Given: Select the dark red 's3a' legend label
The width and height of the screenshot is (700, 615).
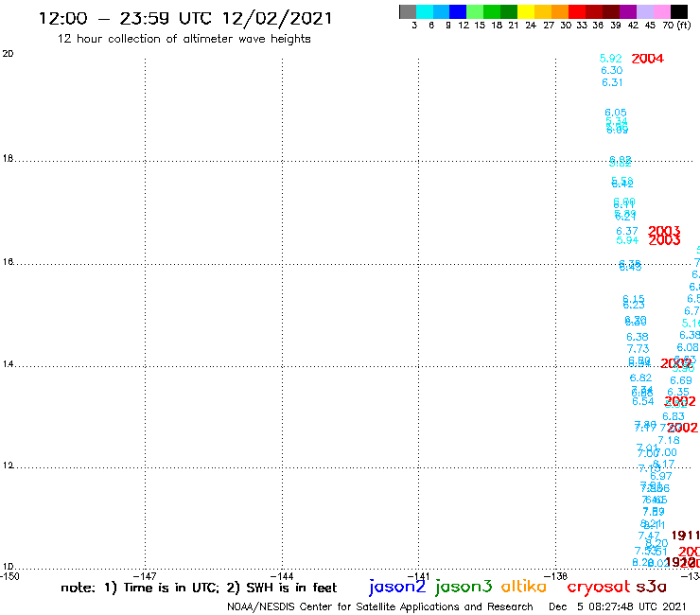Looking at the screenshot, I should (x=652, y=587).
